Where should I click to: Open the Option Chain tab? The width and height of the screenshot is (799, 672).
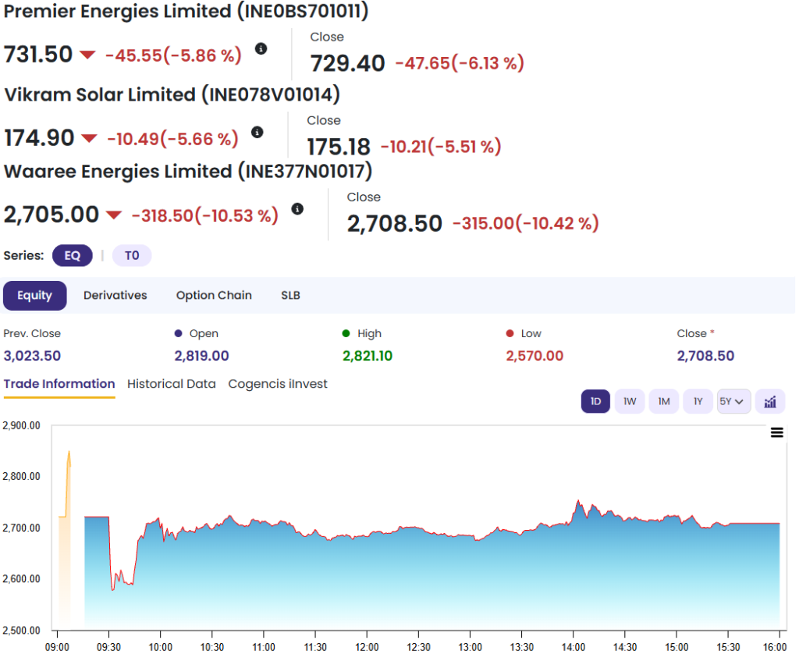[214, 295]
